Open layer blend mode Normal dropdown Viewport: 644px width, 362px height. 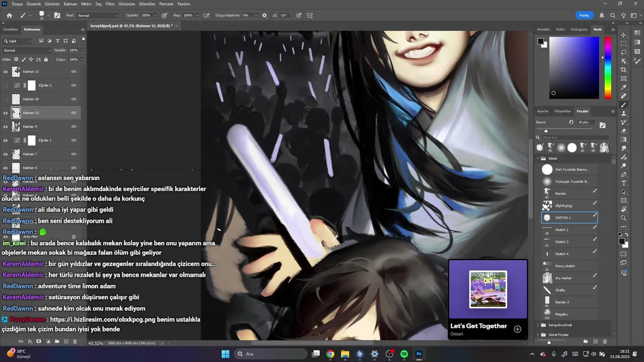pos(27,50)
